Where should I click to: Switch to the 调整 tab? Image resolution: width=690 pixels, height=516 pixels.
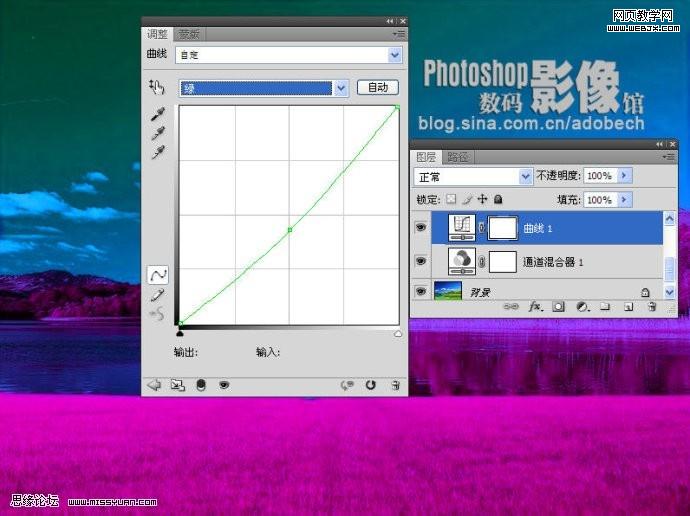[x=157, y=34]
